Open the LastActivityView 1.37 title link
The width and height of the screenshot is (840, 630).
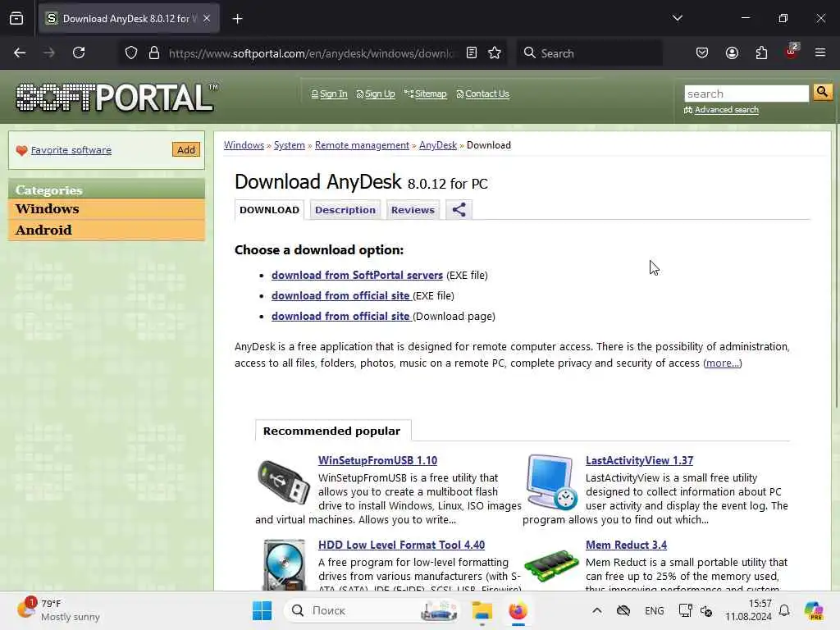[x=639, y=460]
